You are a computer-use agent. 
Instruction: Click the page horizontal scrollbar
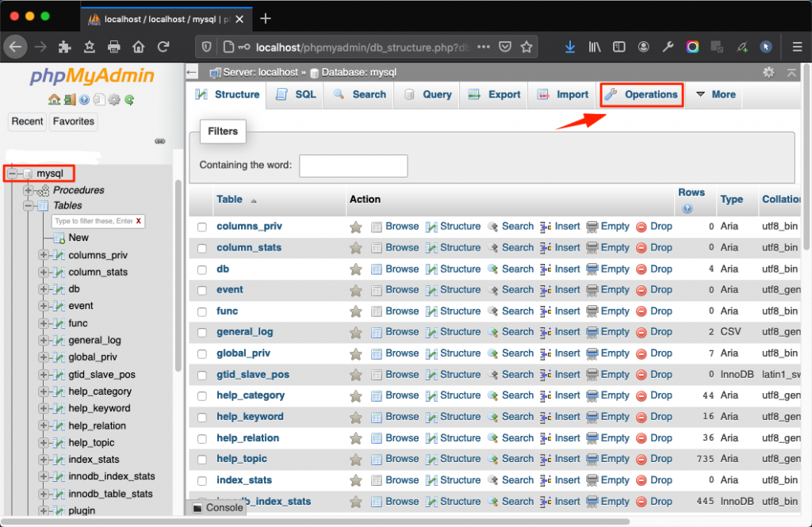(316, 521)
